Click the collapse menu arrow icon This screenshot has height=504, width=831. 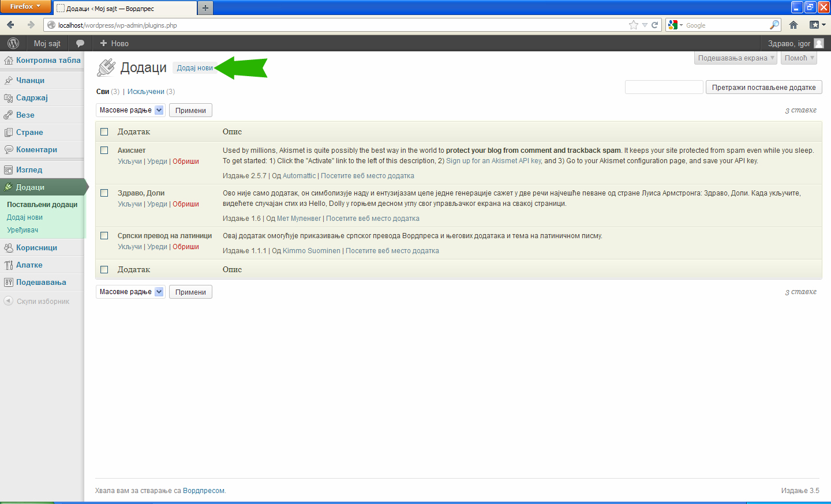point(8,301)
